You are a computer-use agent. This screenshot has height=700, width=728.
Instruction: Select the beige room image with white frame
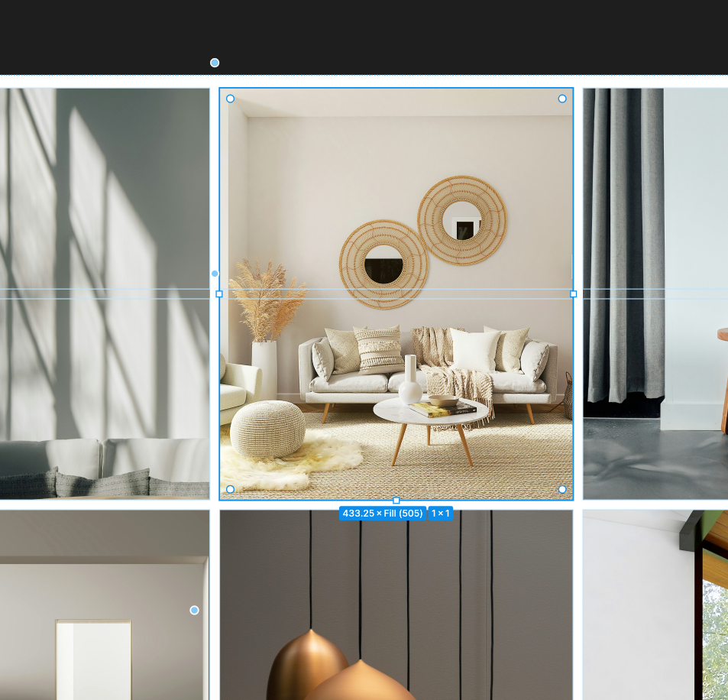click(x=105, y=604)
